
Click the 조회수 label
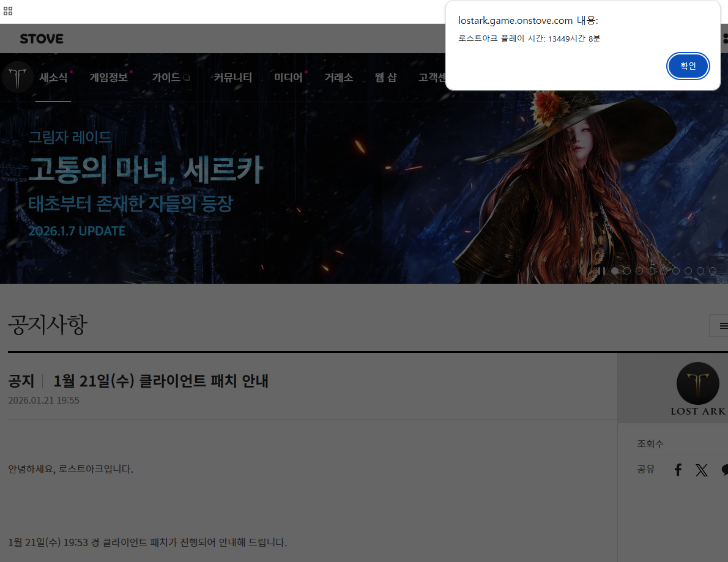pos(650,444)
